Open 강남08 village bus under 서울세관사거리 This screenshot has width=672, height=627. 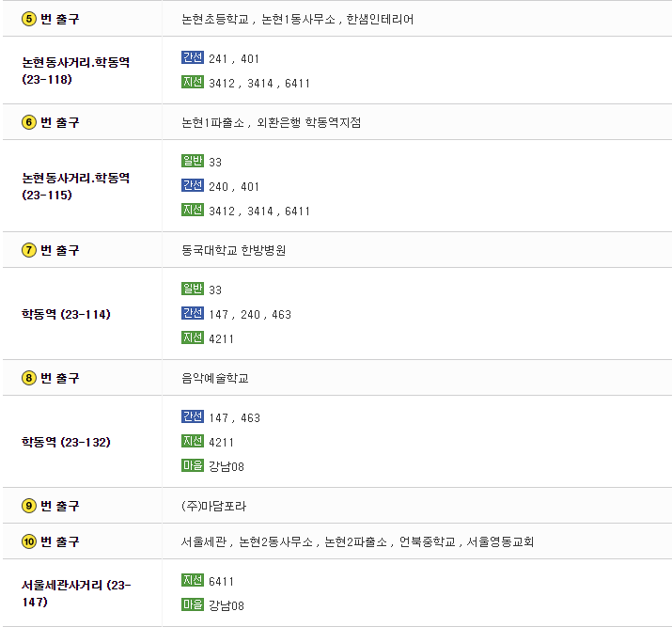click(227, 605)
